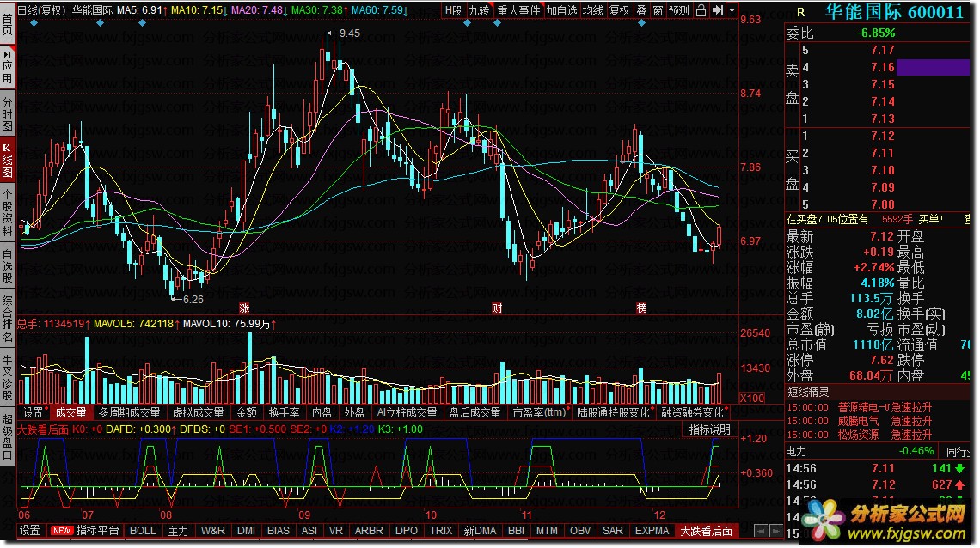Screen dimensions: 980x548
Task: Select the 内盘 tab
Action: coord(322,412)
